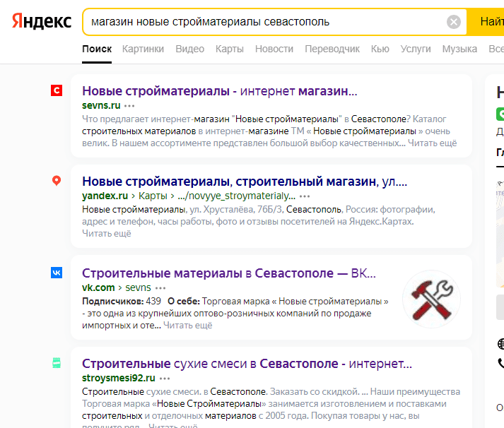Image resolution: width=504 pixels, height=428 pixels.
Task: Click the red sevns.ru favicon
Action: (x=57, y=90)
